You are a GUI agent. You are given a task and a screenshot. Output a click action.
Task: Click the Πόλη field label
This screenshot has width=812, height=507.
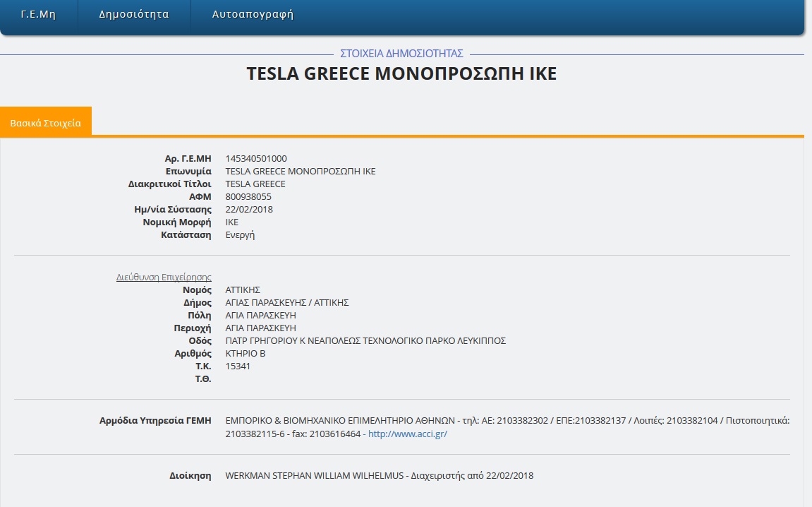click(x=200, y=315)
